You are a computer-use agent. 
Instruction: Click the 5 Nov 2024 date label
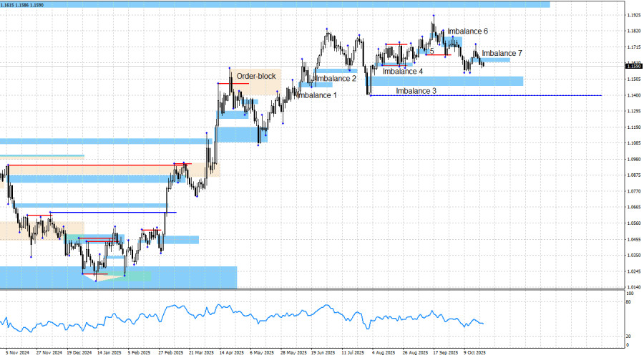point(18,352)
